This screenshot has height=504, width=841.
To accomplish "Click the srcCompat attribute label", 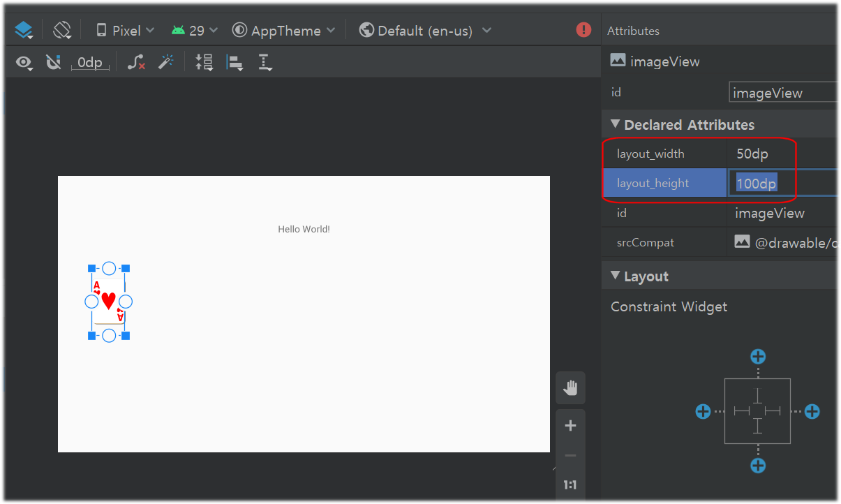I will (x=646, y=242).
